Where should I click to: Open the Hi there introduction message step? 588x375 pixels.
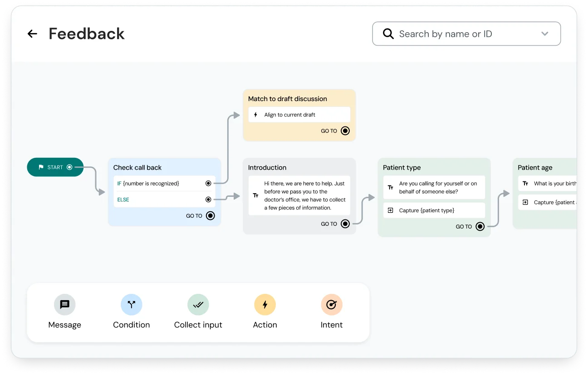click(x=299, y=195)
